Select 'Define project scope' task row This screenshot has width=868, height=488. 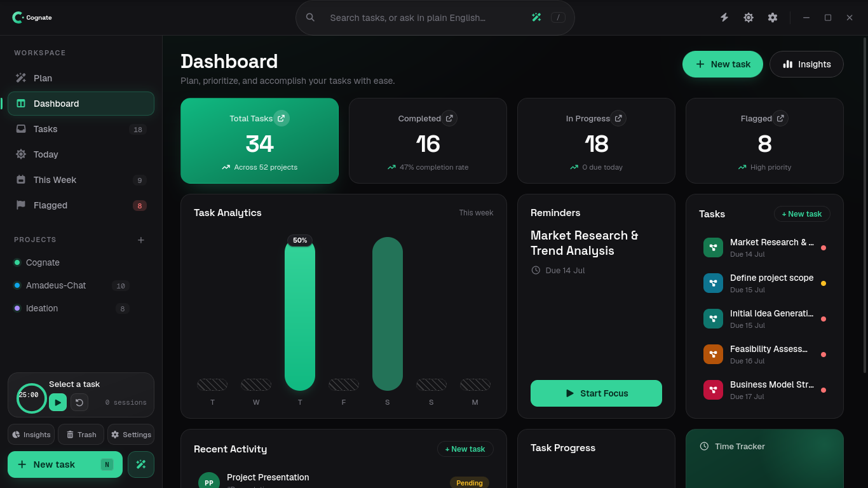point(764,283)
